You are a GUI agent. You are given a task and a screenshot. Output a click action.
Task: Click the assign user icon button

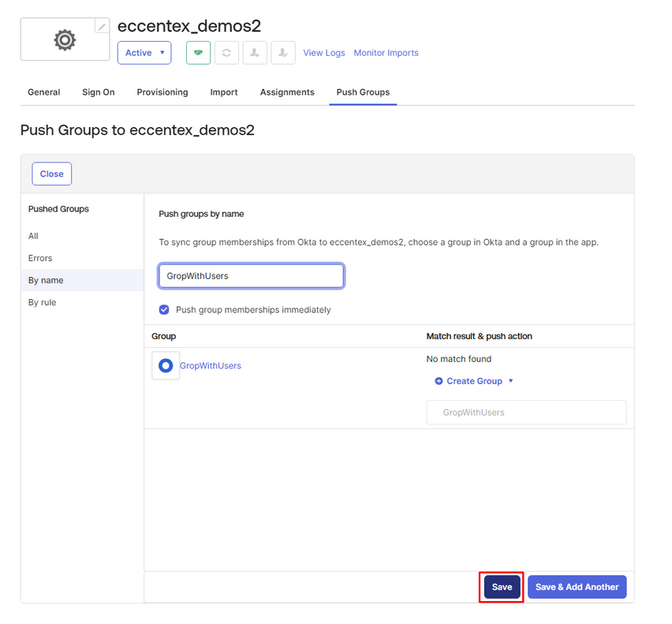tap(255, 53)
